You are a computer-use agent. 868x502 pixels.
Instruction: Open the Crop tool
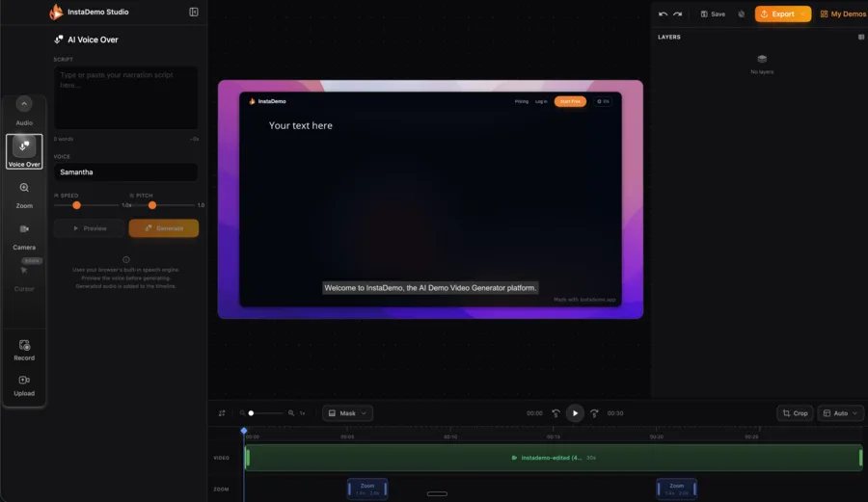pyautogui.click(x=795, y=413)
